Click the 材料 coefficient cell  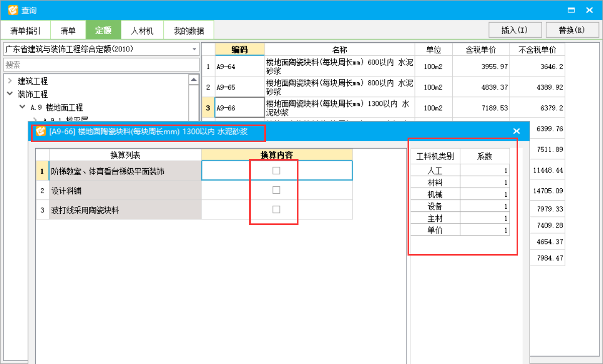pos(484,182)
